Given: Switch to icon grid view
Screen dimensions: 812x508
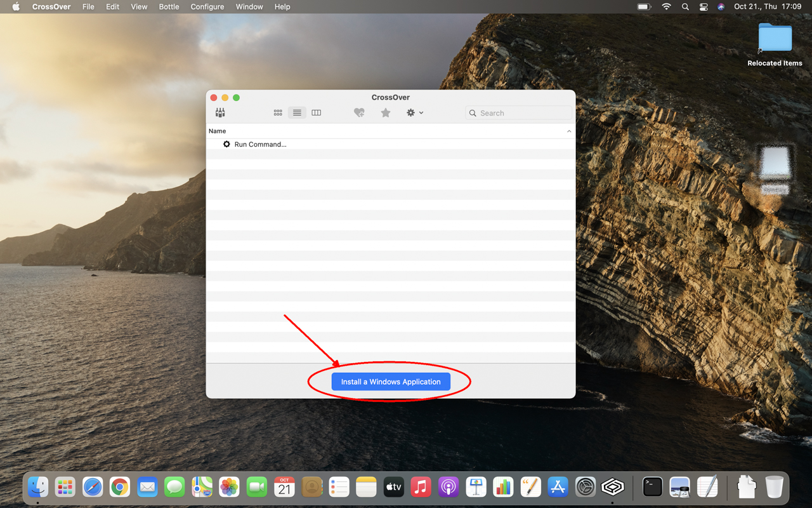Looking at the screenshot, I should 278,112.
